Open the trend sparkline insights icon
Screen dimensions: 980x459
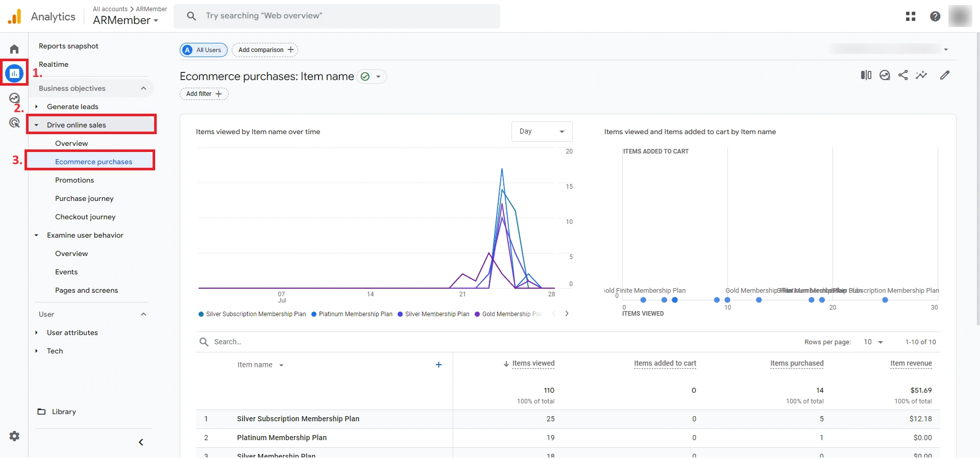[921, 75]
